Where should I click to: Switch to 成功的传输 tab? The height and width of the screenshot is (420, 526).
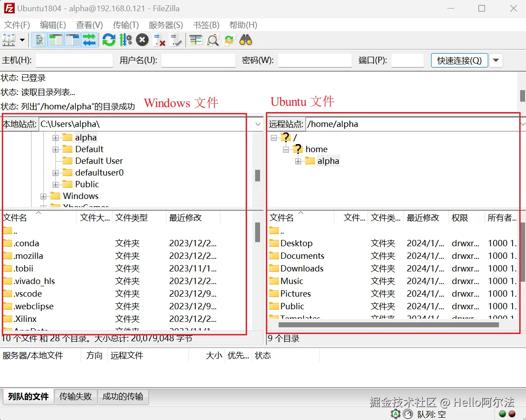pyautogui.click(x=123, y=397)
